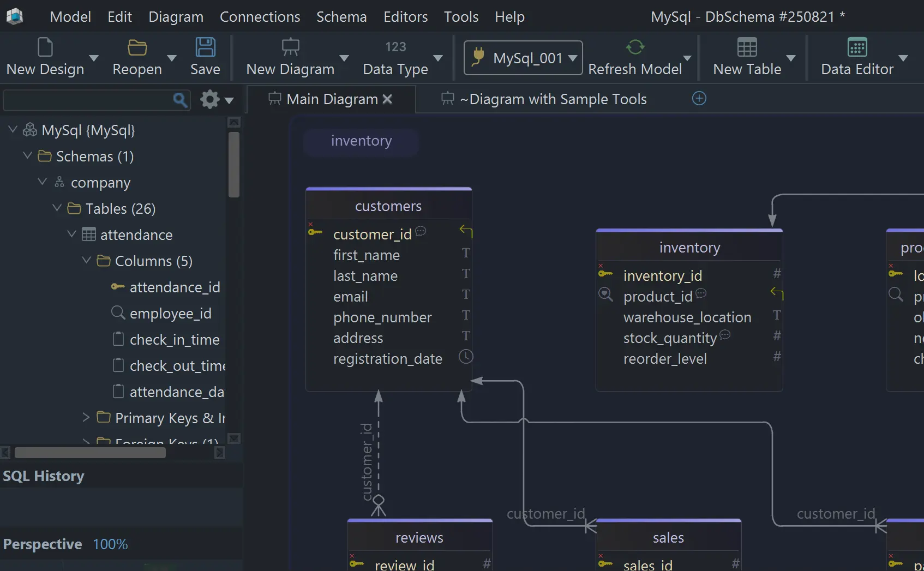Open the Help menu
Viewport: 924px width, 571px height.
coord(509,17)
